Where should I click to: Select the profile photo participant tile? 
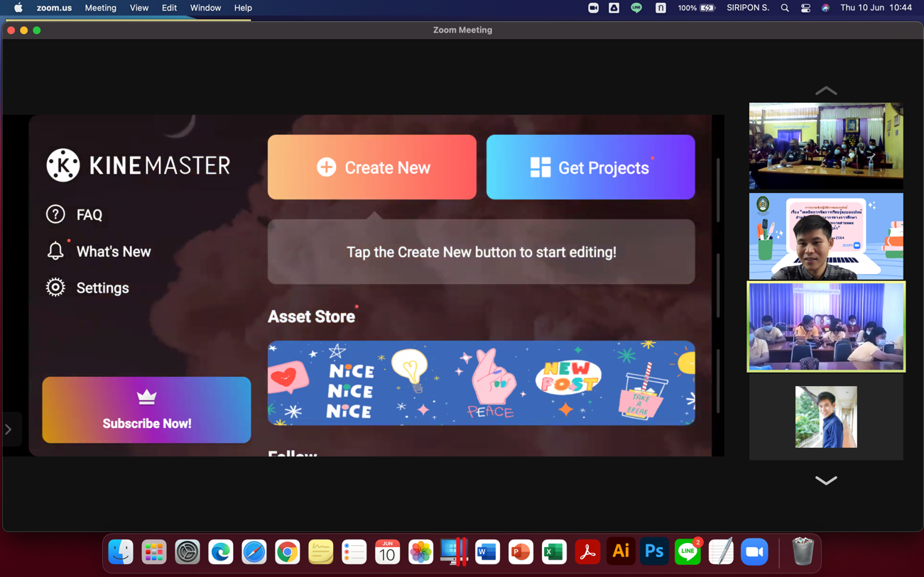826,417
